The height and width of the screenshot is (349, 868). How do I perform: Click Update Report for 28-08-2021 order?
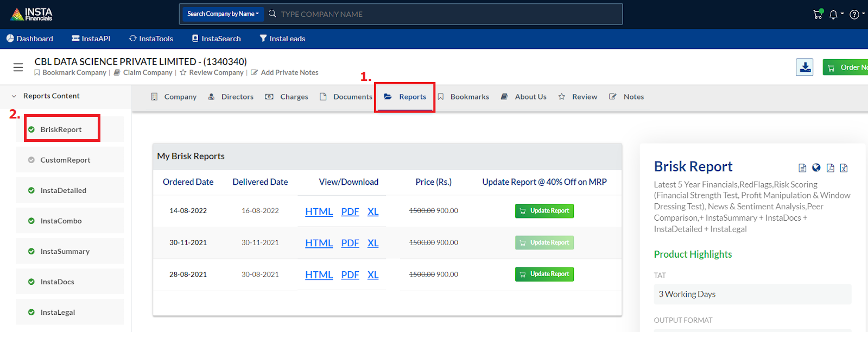(544, 274)
